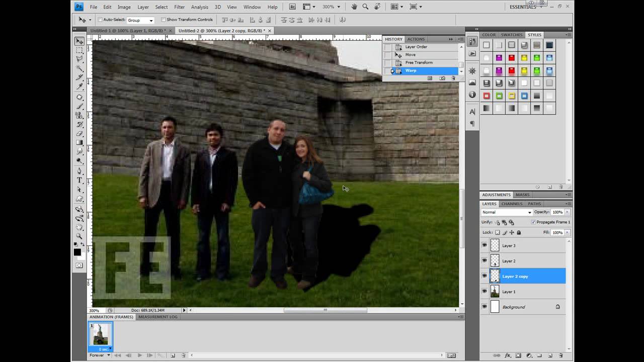Select the Magic Wand tool
This screenshot has height=362, width=644.
(x=79, y=68)
